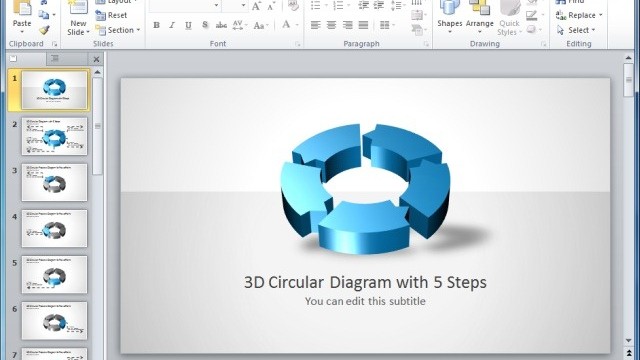640x360 pixels.
Task: Click the Clear All Formatting icon
Action: click(293, 6)
